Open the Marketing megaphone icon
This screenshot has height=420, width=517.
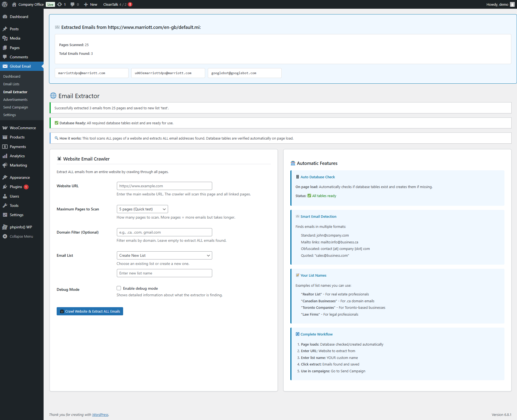[x=5, y=165]
